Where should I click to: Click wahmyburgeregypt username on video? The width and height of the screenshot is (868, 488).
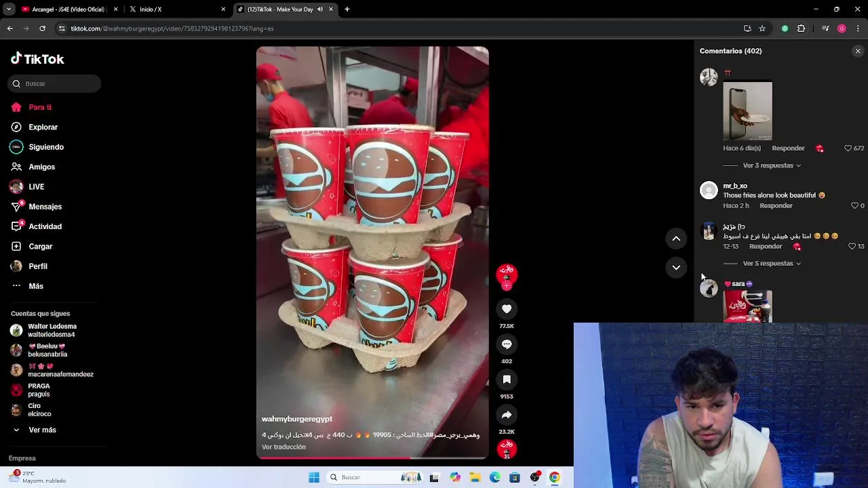tap(297, 419)
